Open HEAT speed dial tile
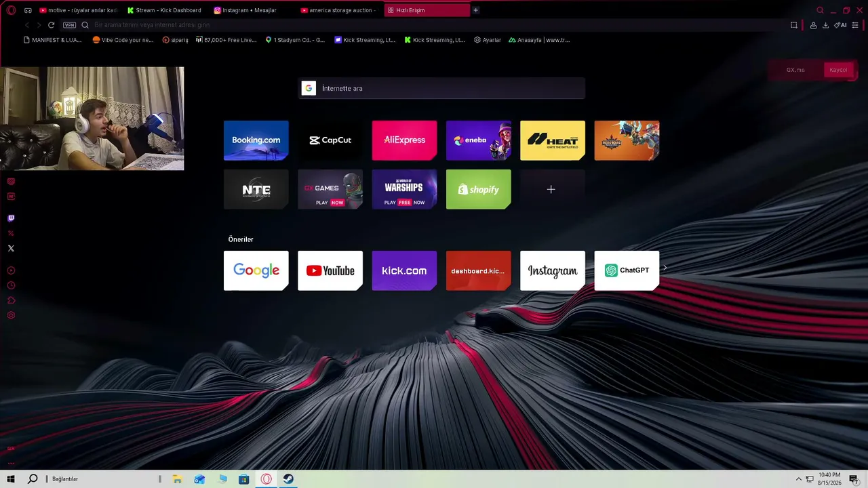868x488 pixels. [x=553, y=140]
